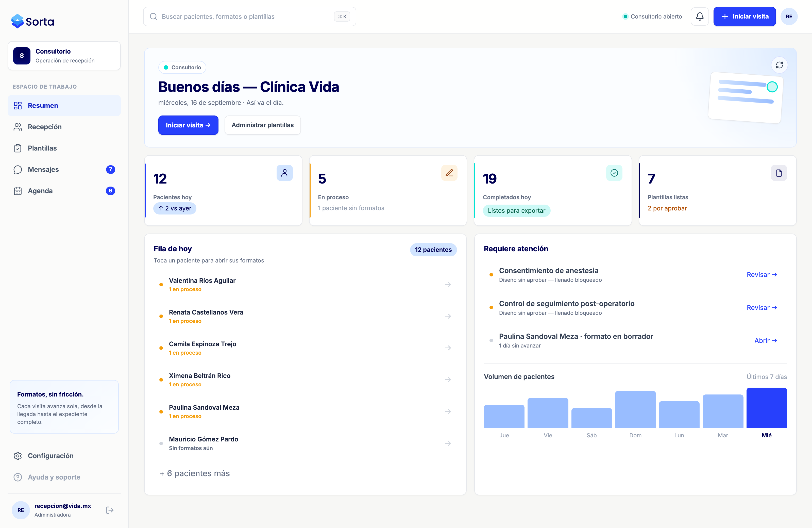Image resolution: width=812 pixels, height=528 pixels.
Task: Click the arrow on Paulina Sandoval Meza queue row
Action: (x=448, y=411)
